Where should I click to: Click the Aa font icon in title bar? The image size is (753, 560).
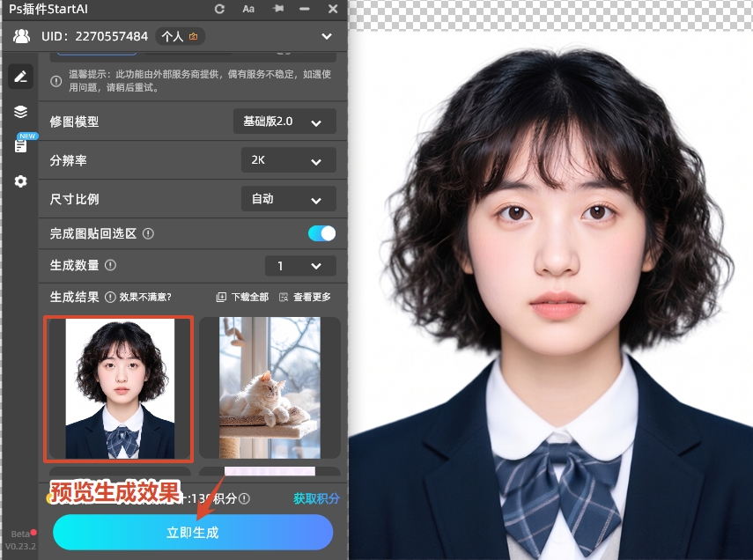(x=248, y=10)
